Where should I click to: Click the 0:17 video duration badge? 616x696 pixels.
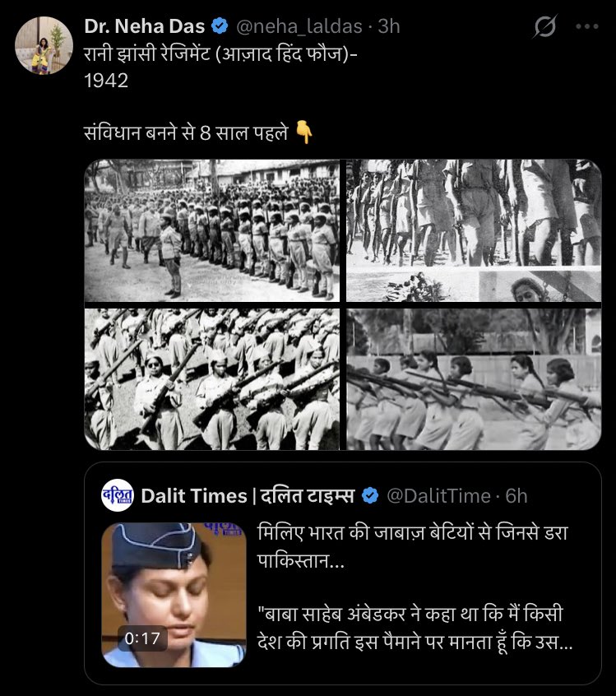[x=142, y=638]
